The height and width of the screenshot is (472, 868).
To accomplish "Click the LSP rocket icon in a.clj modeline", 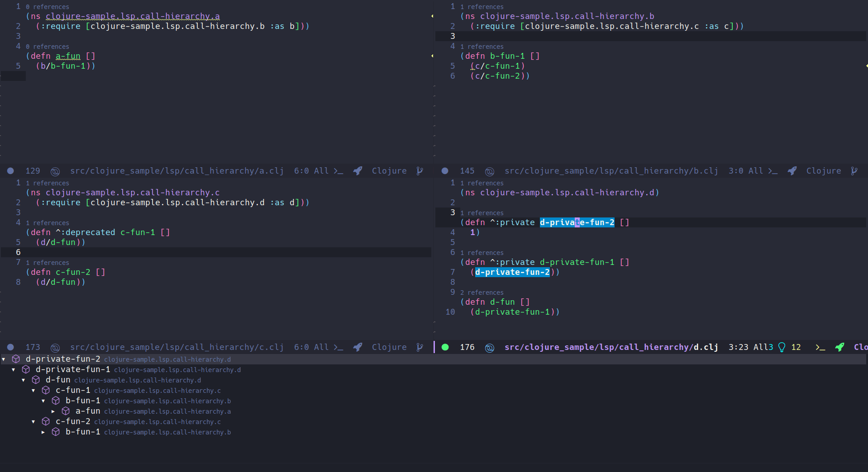I will [357, 171].
